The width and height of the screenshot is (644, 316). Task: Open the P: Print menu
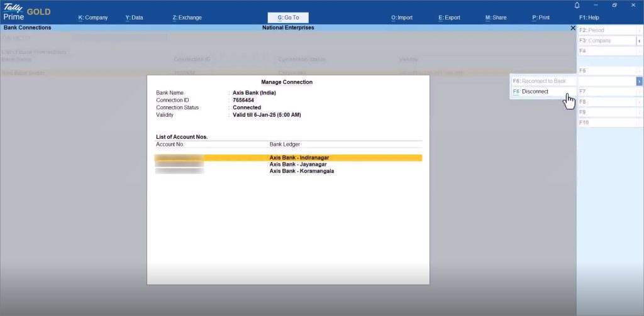[x=540, y=18]
